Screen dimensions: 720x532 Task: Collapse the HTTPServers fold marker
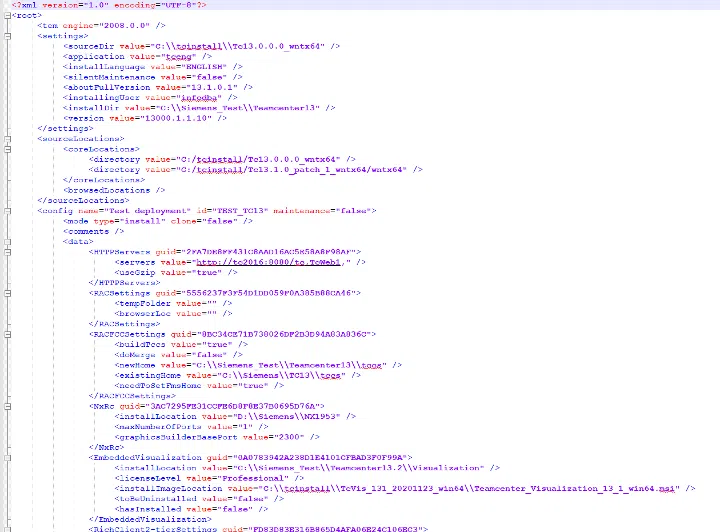click(7, 252)
